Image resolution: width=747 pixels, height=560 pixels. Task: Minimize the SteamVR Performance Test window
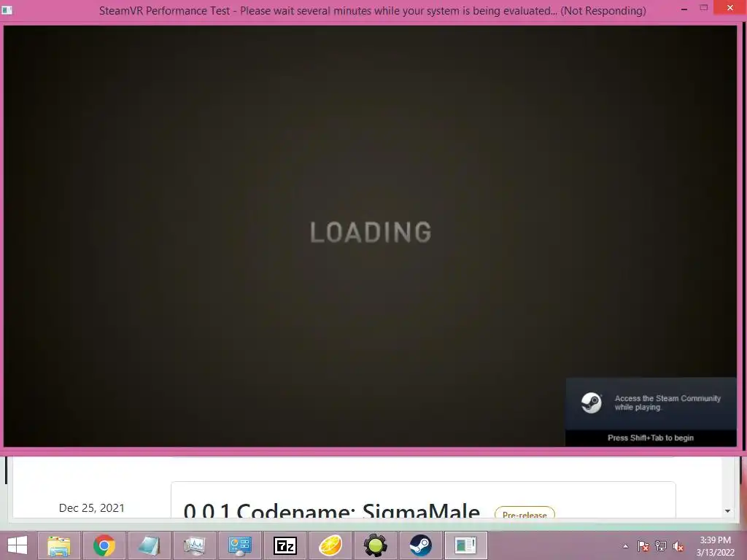point(684,9)
